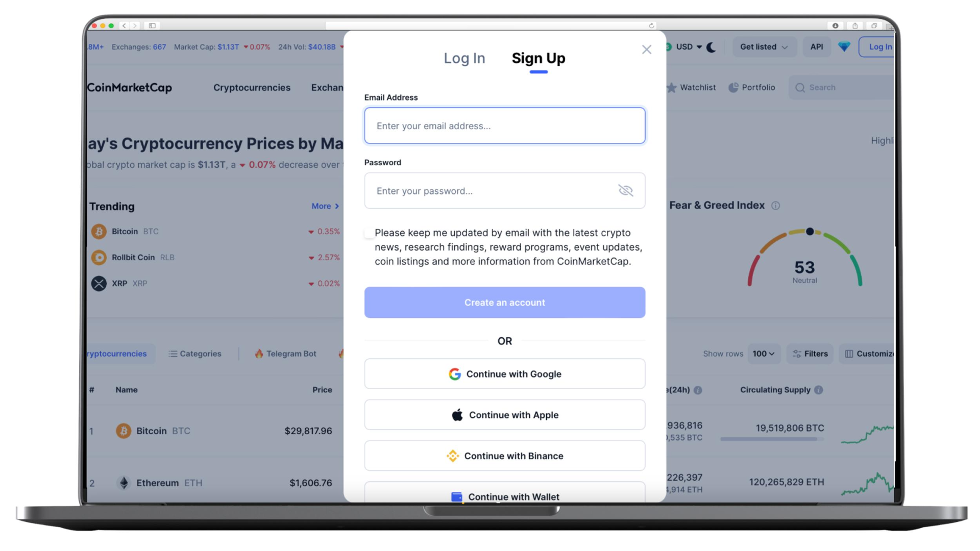Image resolution: width=980 pixels, height=551 pixels.
Task: Click Create an account button
Action: [x=505, y=302]
